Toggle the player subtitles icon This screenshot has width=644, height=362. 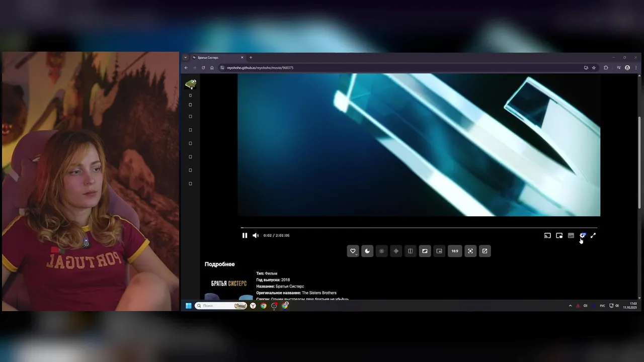coord(571,235)
